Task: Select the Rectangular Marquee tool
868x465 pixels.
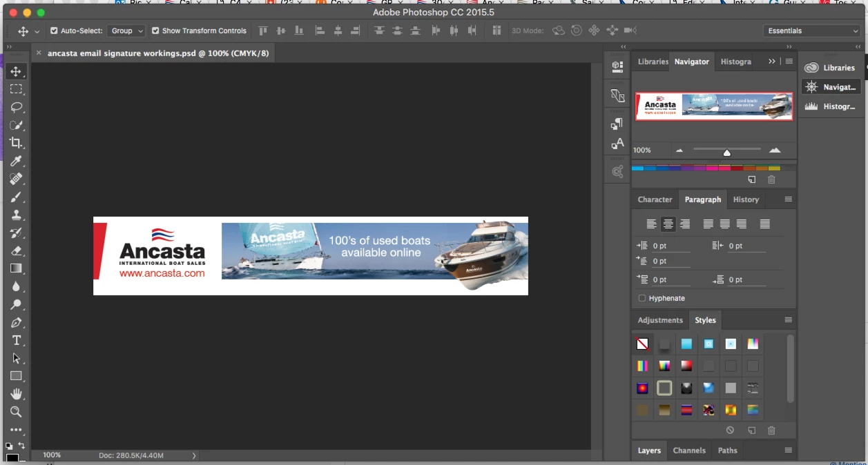Action: [x=16, y=90]
